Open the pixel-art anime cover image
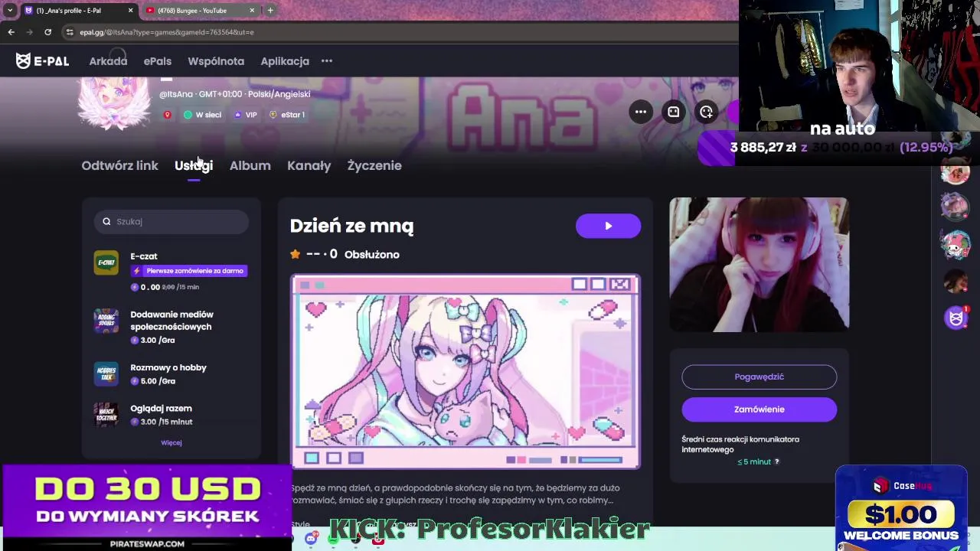980x551 pixels. tap(465, 371)
